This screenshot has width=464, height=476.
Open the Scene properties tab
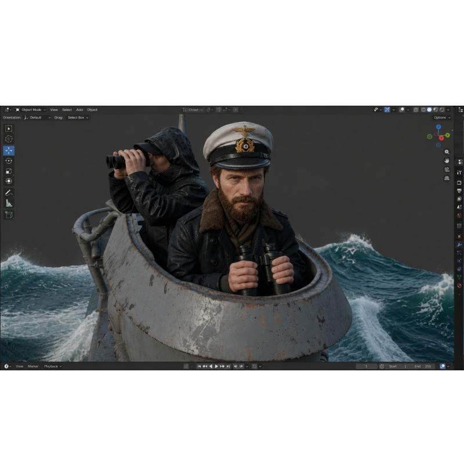tap(459, 207)
